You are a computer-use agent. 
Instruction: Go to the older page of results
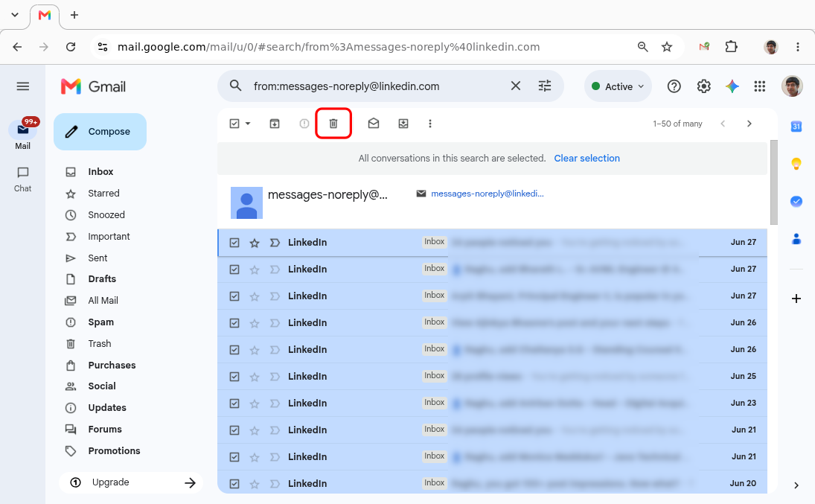tap(749, 124)
